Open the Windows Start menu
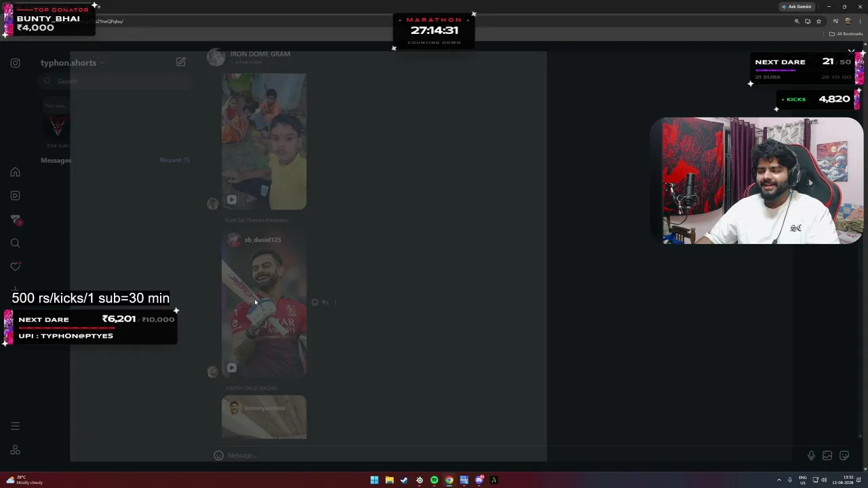Image resolution: width=868 pixels, height=488 pixels. pyautogui.click(x=374, y=480)
